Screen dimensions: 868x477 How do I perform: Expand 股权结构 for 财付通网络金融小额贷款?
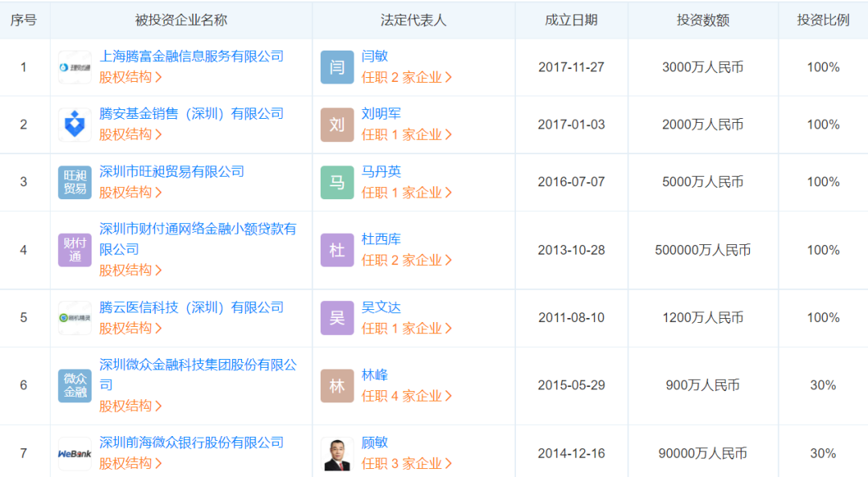click(131, 270)
